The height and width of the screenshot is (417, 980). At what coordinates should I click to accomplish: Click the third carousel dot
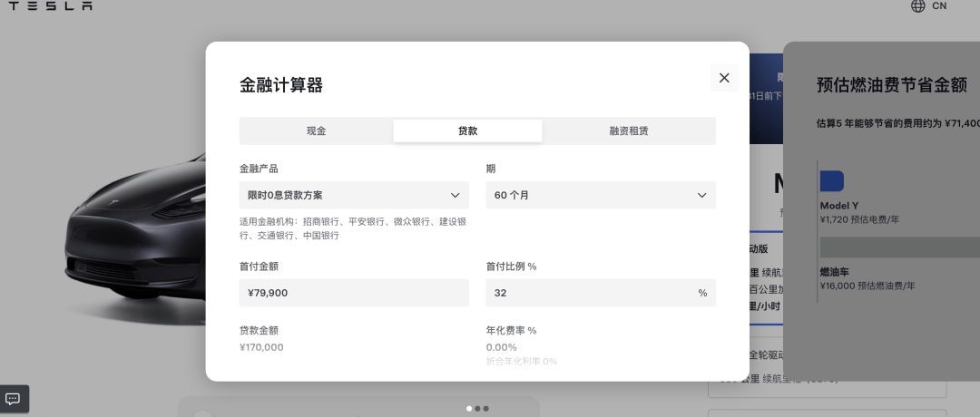pos(485,409)
